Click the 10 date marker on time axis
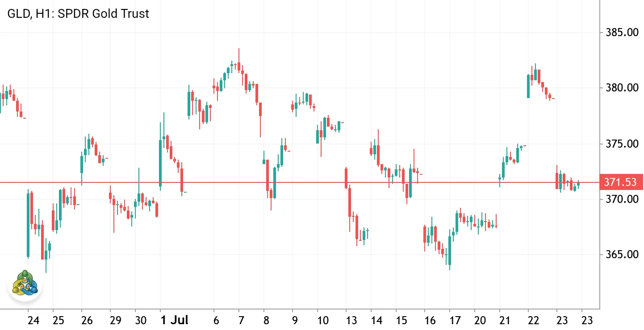 click(323, 320)
